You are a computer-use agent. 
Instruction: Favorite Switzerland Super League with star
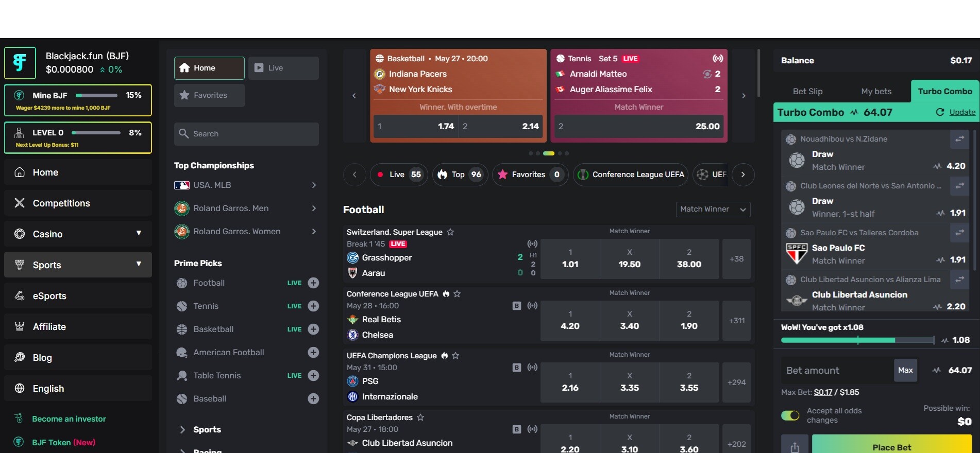450,232
